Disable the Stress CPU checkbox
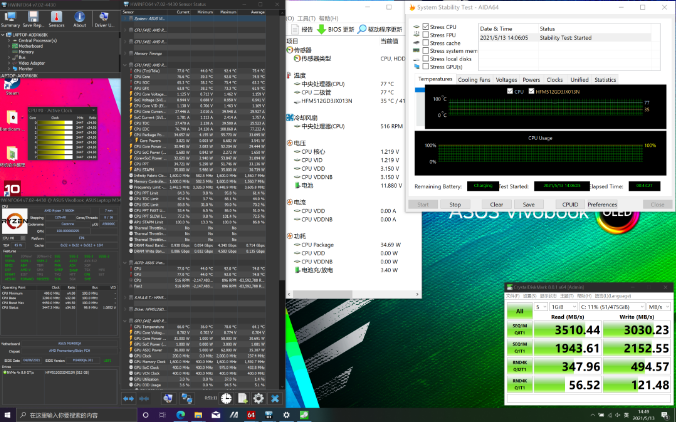Screen dimensions: 677x422 pyautogui.click(x=423, y=29)
